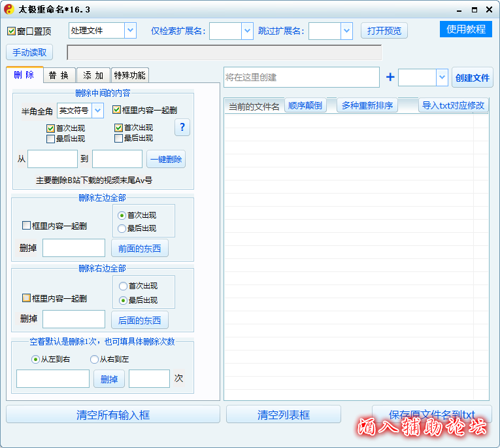Click the question mark help button
This screenshot has height=448, width=500.
182,128
